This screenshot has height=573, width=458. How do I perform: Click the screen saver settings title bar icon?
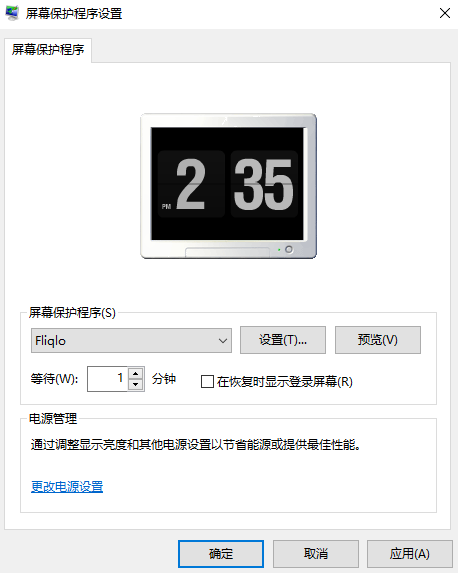[x=12, y=13]
